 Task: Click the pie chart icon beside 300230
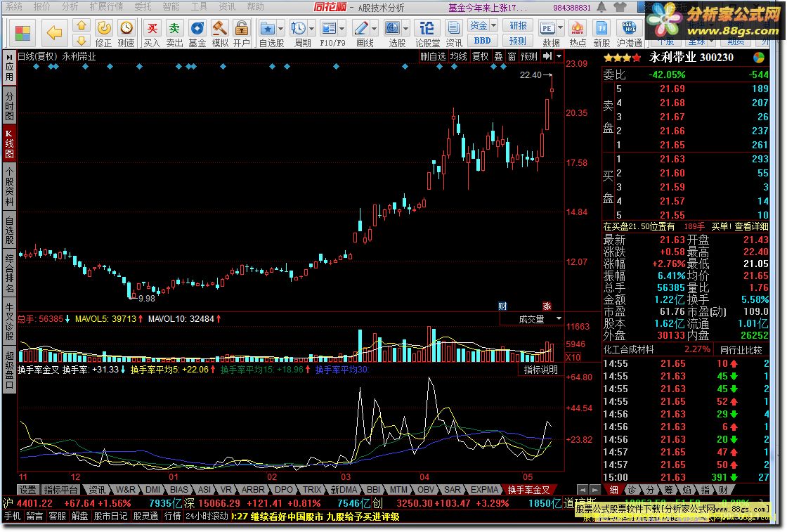[x=759, y=58]
